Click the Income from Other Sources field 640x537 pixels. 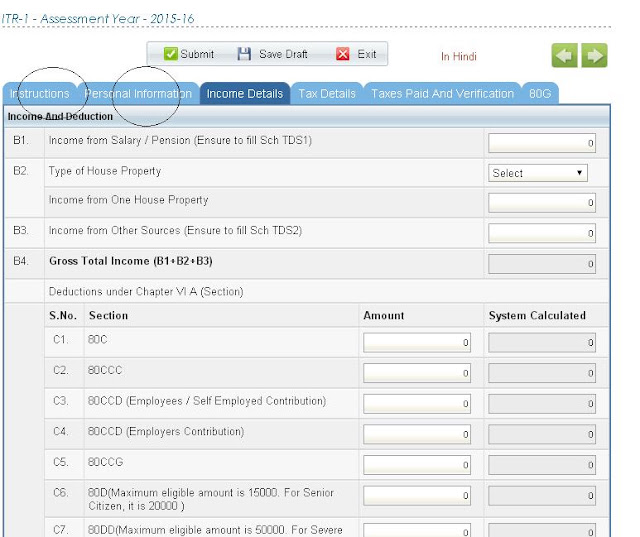click(542, 233)
